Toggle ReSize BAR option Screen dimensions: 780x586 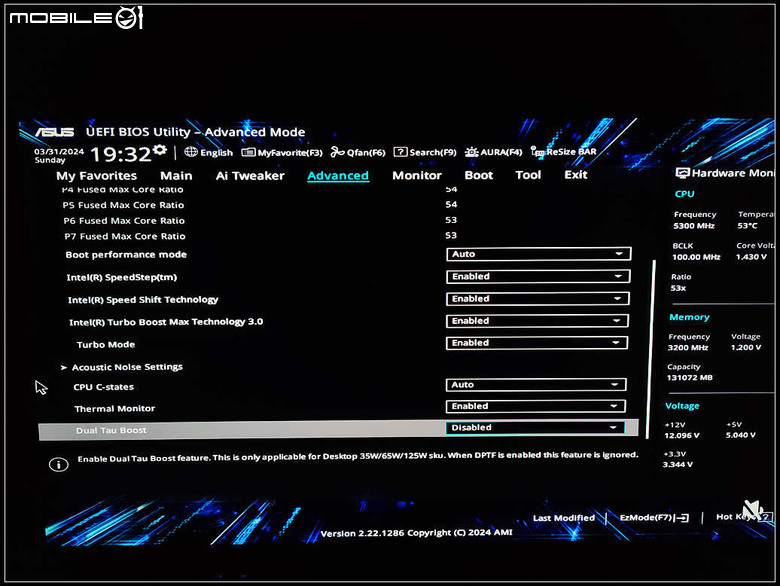click(563, 151)
